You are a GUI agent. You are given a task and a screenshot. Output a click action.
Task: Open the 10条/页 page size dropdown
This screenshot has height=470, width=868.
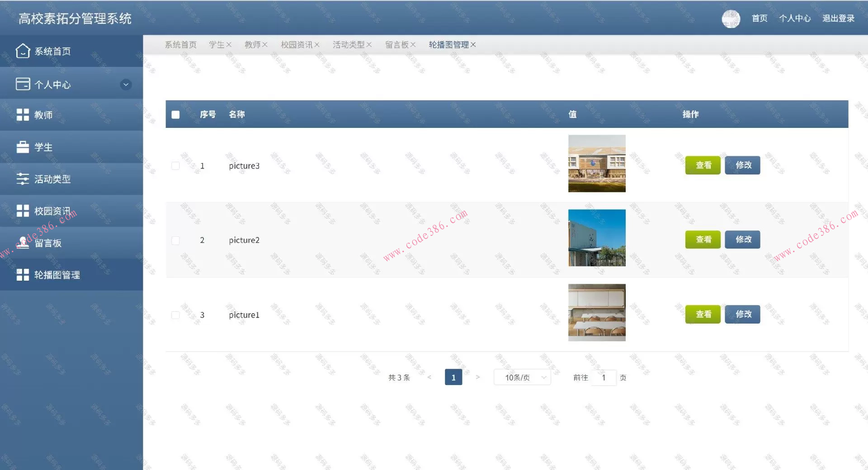click(x=522, y=377)
